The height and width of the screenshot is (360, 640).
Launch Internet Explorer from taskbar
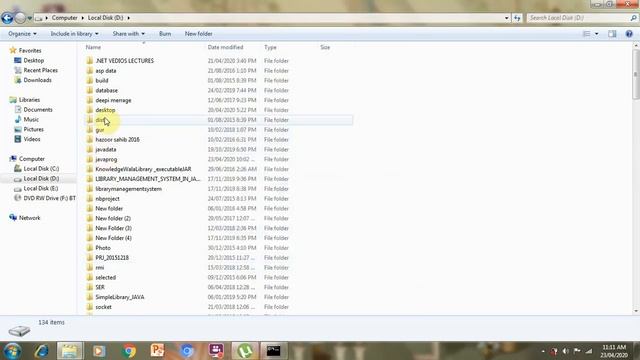pyautogui.click(x=41, y=351)
